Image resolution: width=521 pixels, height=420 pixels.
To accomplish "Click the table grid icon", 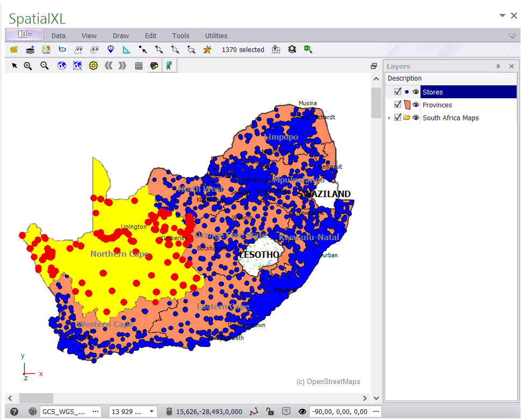I will [x=139, y=66].
